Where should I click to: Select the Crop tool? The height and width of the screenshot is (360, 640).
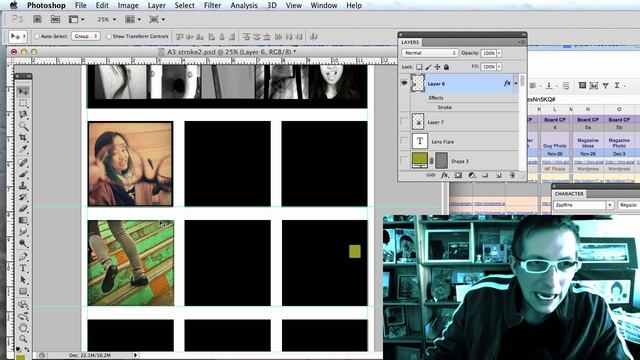coord(23,138)
